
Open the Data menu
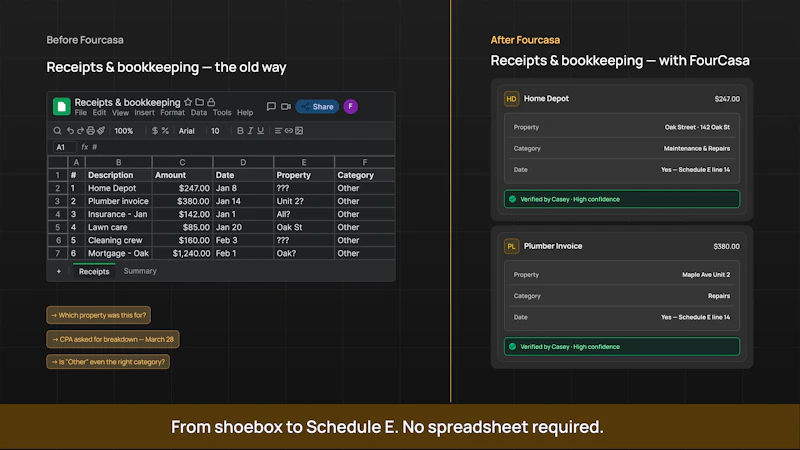(199, 113)
